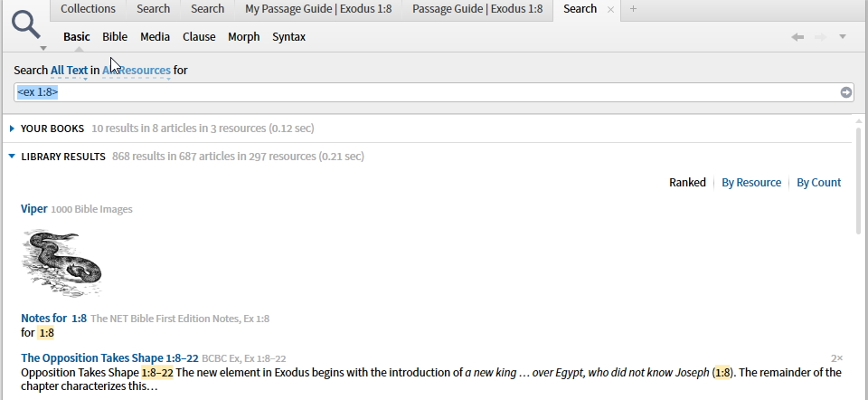The height and width of the screenshot is (400, 868).
Task: Sort results By Count
Action: 819,183
